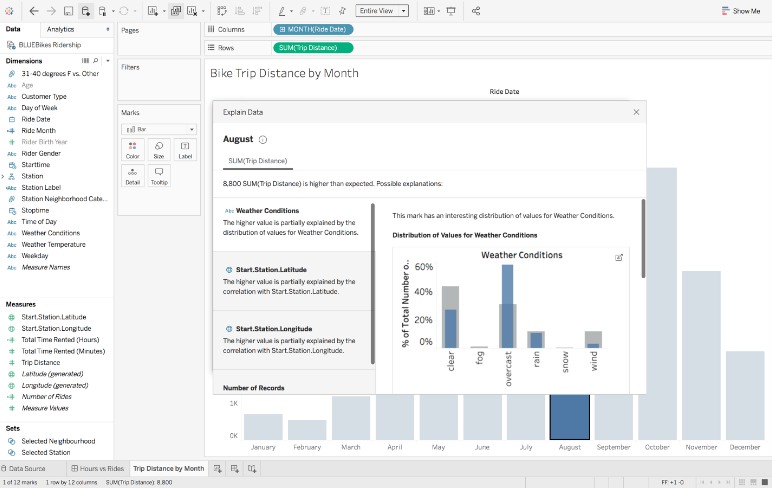This screenshot has width=772, height=488.
Task: Select Customer Type dimension
Action: (43, 97)
